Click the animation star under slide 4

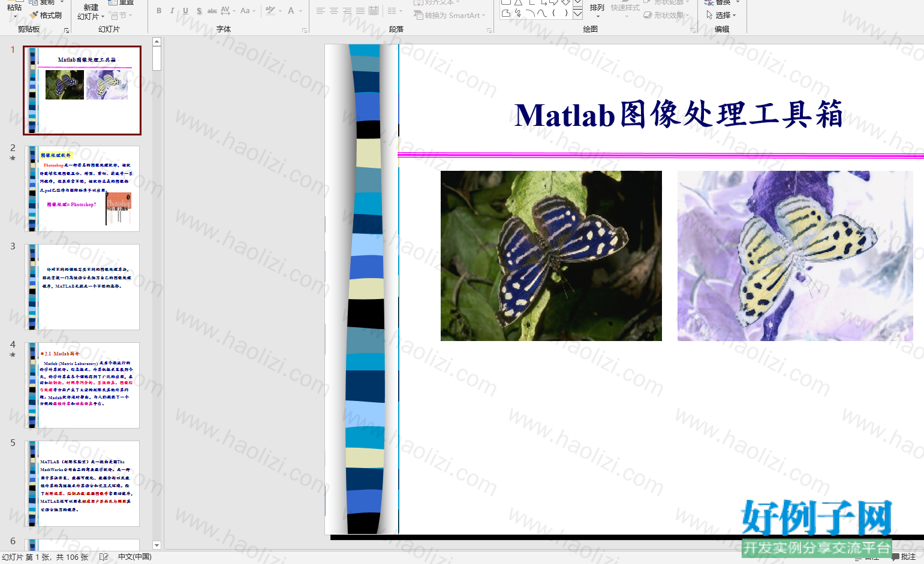pyautogui.click(x=13, y=355)
